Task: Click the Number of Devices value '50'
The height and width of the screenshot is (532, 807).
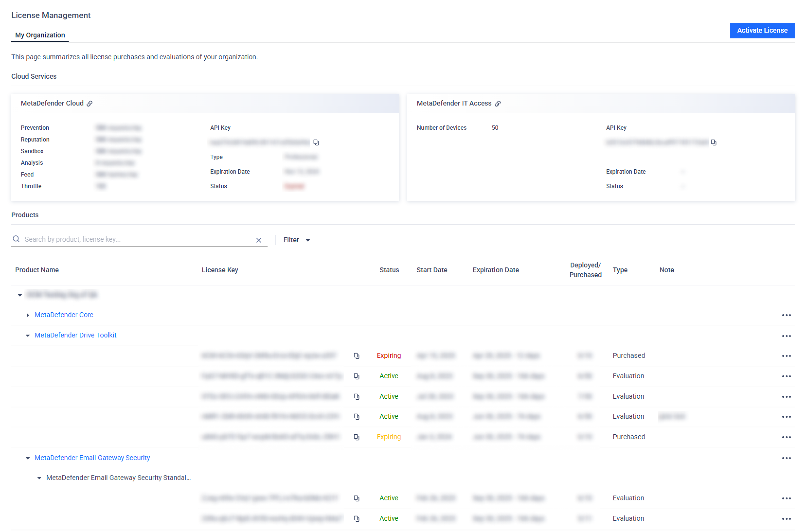Action: (x=495, y=128)
